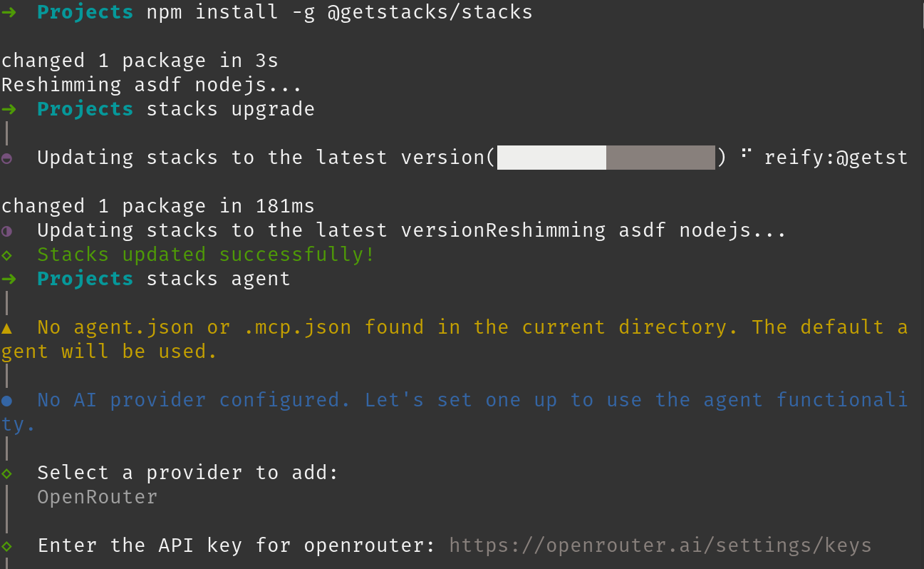Click the yellow warning triangle icon
This screenshot has height=569, width=924.
point(6,327)
